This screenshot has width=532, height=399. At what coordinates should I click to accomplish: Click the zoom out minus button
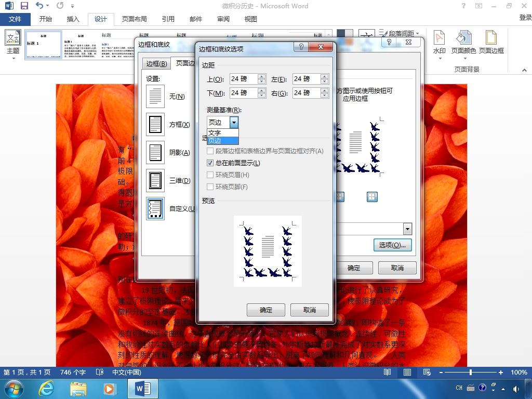[x=441, y=372]
